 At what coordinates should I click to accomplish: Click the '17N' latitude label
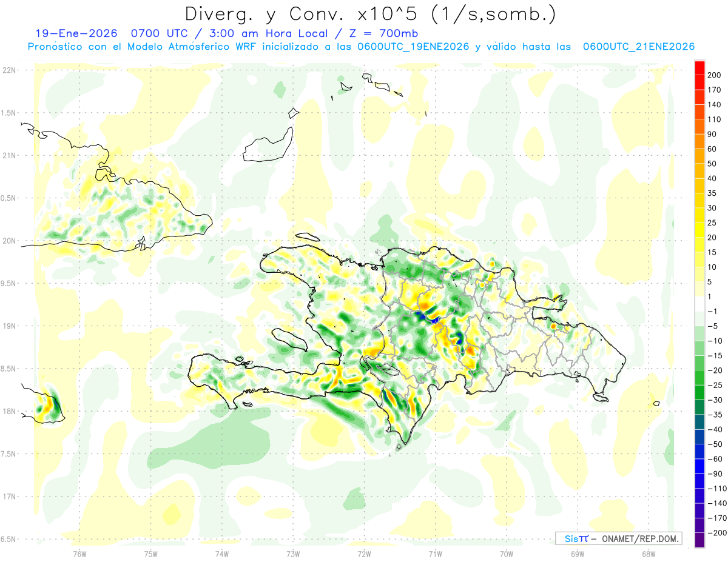pos(8,497)
